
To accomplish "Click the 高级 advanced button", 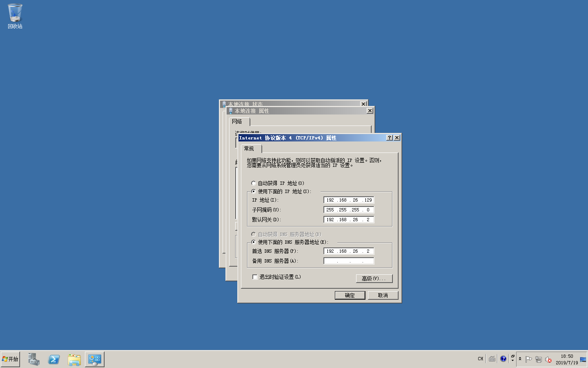I will tap(374, 278).
